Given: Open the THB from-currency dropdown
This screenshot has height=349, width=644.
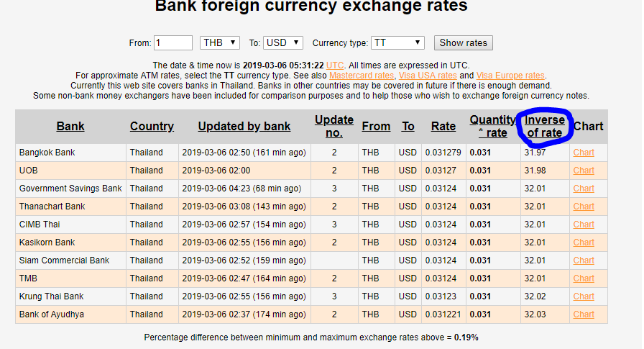Looking at the screenshot, I should tap(219, 42).
